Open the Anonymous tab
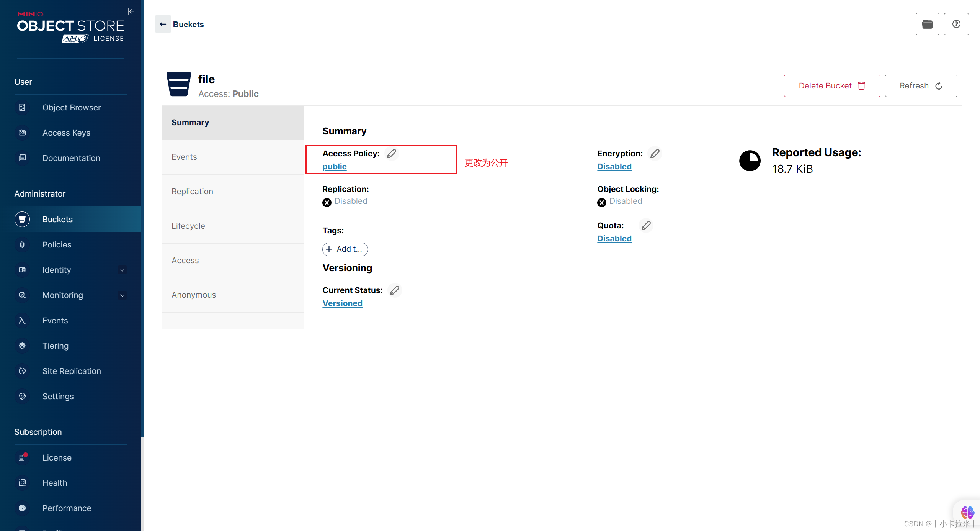The image size is (980, 531). point(193,295)
